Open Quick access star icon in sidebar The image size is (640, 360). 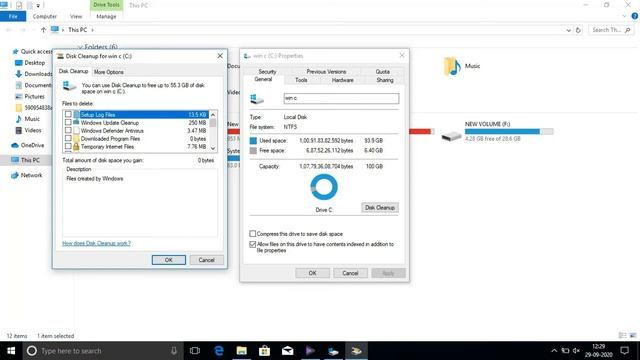[x=16, y=51]
